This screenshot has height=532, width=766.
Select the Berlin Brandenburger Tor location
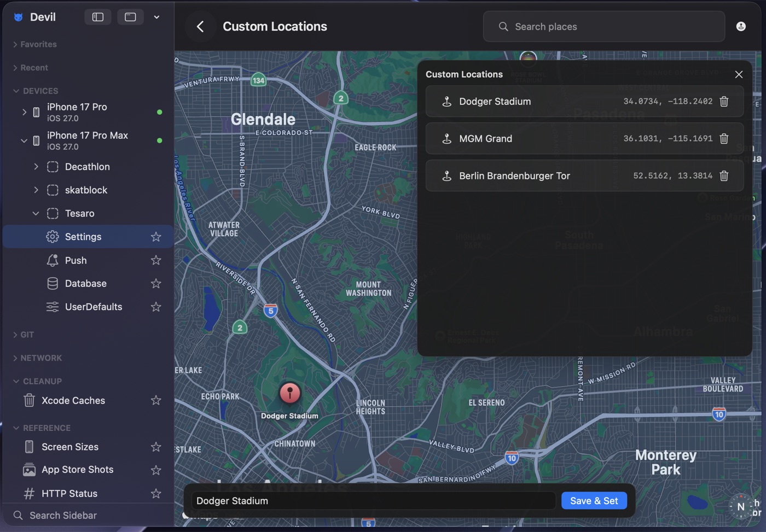584,176
